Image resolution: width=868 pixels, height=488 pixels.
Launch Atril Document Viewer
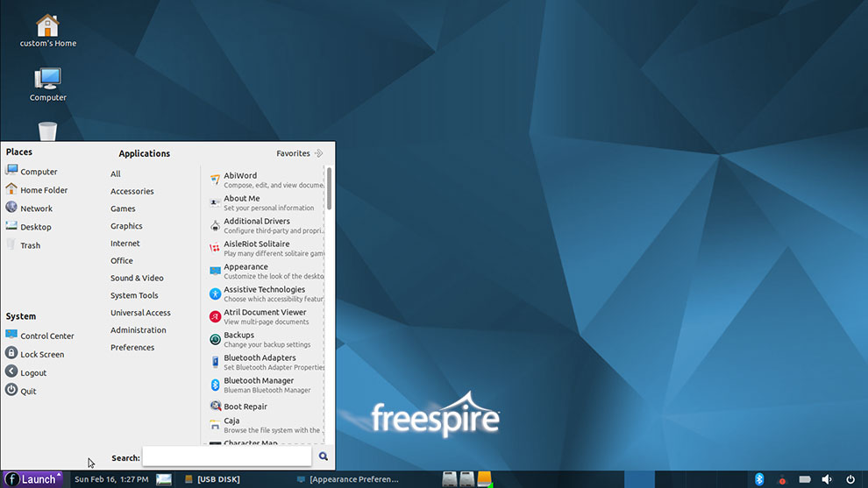(x=267, y=316)
